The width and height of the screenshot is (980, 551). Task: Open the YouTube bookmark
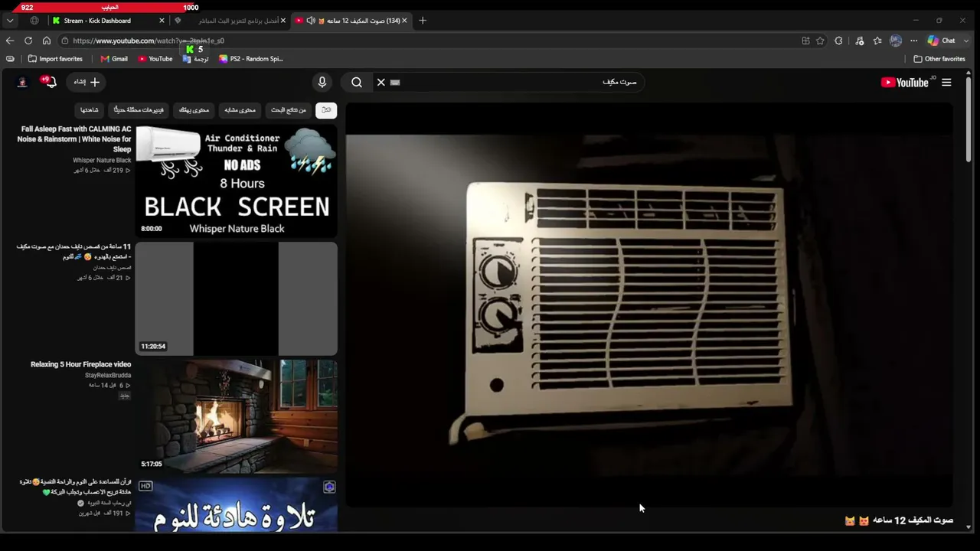(155, 59)
